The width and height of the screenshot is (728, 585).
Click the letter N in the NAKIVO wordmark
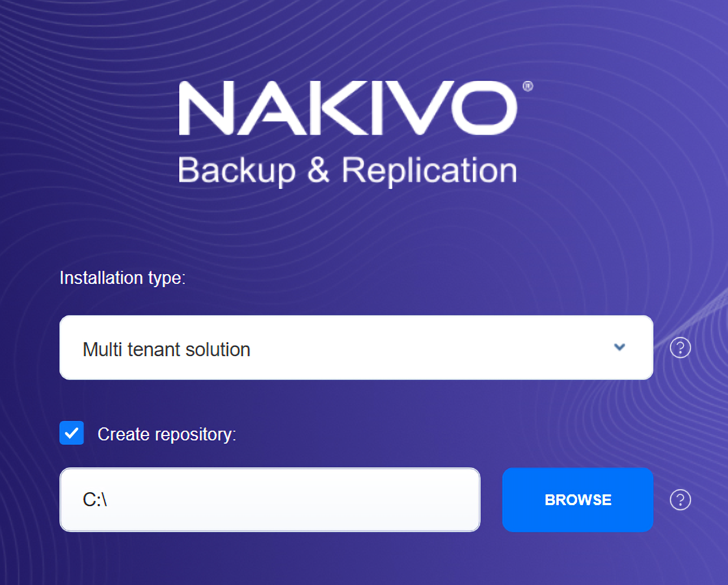pyautogui.click(x=205, y=108)
